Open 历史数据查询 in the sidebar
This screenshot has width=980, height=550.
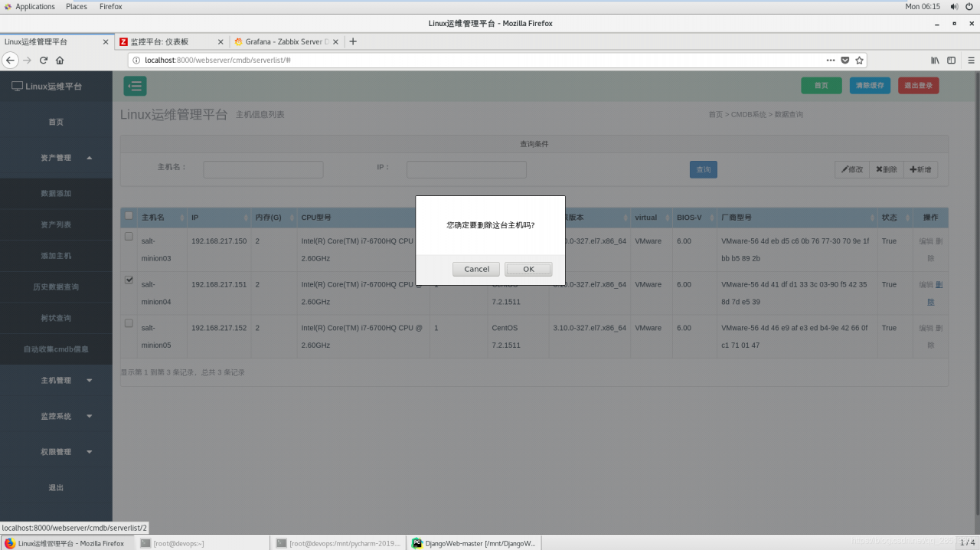(x=56, y=286)
